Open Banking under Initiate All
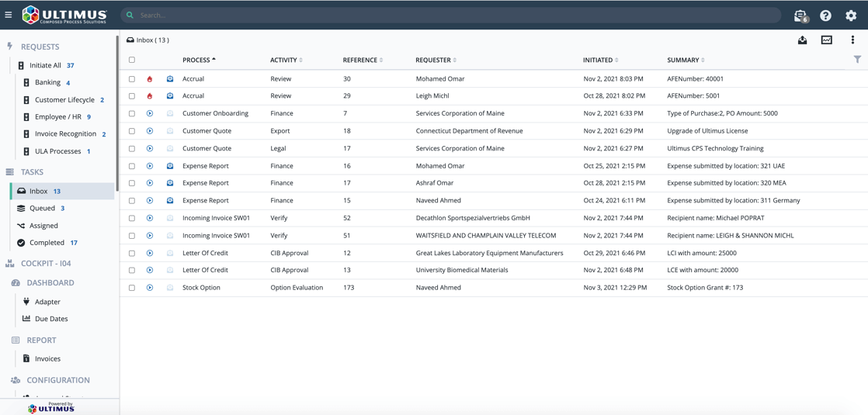The width and height of the screenshot is (868, 415). tap(47, 82)
